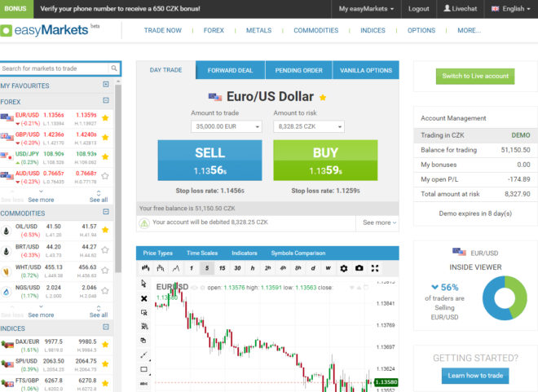
Task: Click the EUR/USD flag icon in Forex list
Action: (x=7, y=117)
